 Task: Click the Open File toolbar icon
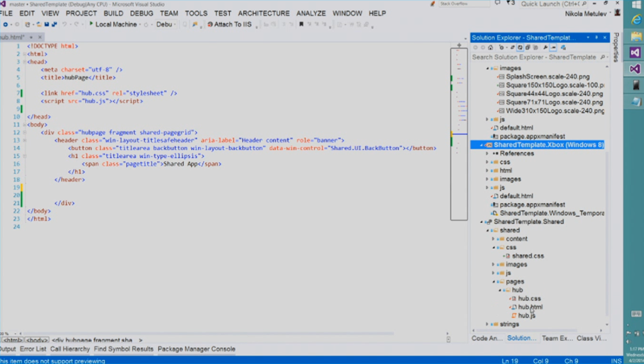pyautogui.click(x=38, y=25)
